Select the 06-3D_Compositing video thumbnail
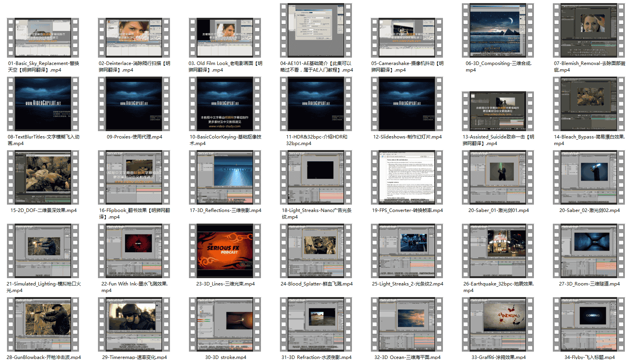 click(498, 30)
